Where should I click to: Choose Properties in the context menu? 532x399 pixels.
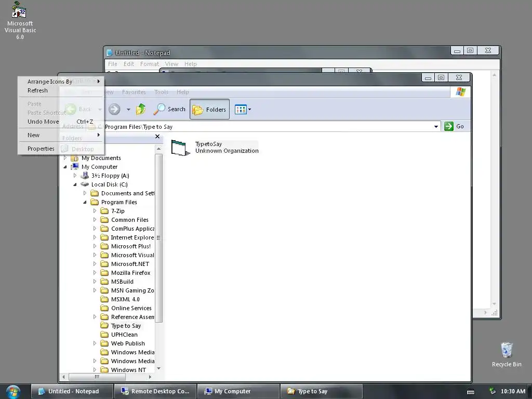click(61, 149)
